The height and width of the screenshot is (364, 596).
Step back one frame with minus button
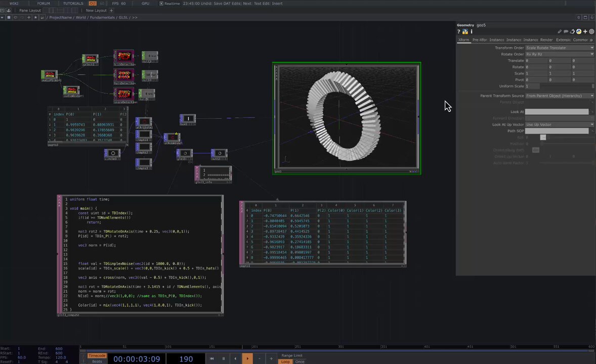point(260,358)
